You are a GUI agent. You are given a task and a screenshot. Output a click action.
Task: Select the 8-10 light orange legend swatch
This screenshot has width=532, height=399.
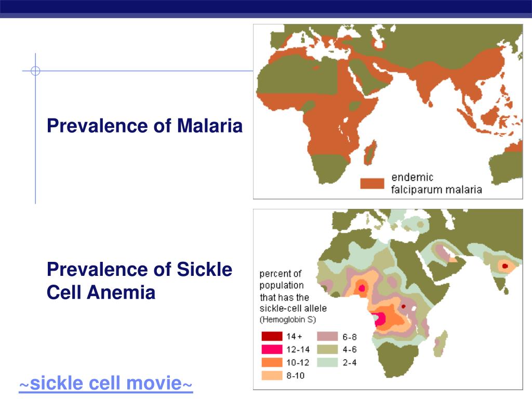pos(272,375)
